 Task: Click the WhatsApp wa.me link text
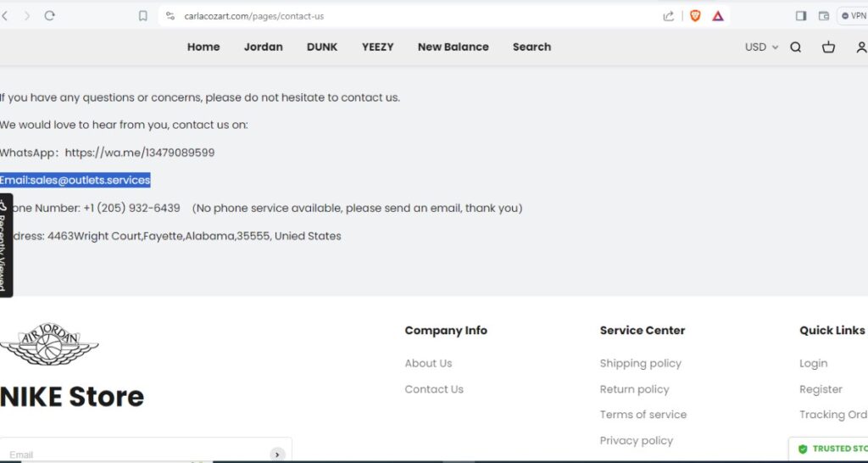(x=140, y=153)
